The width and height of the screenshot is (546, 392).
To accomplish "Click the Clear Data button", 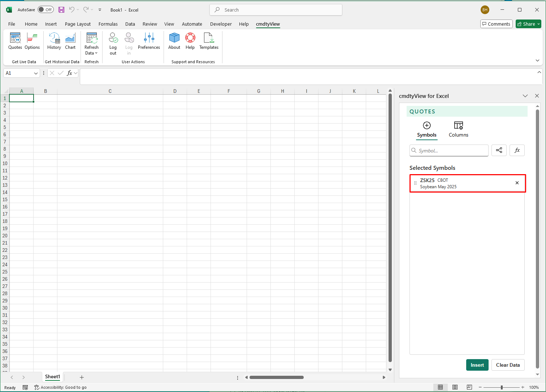I will [508, 365].
